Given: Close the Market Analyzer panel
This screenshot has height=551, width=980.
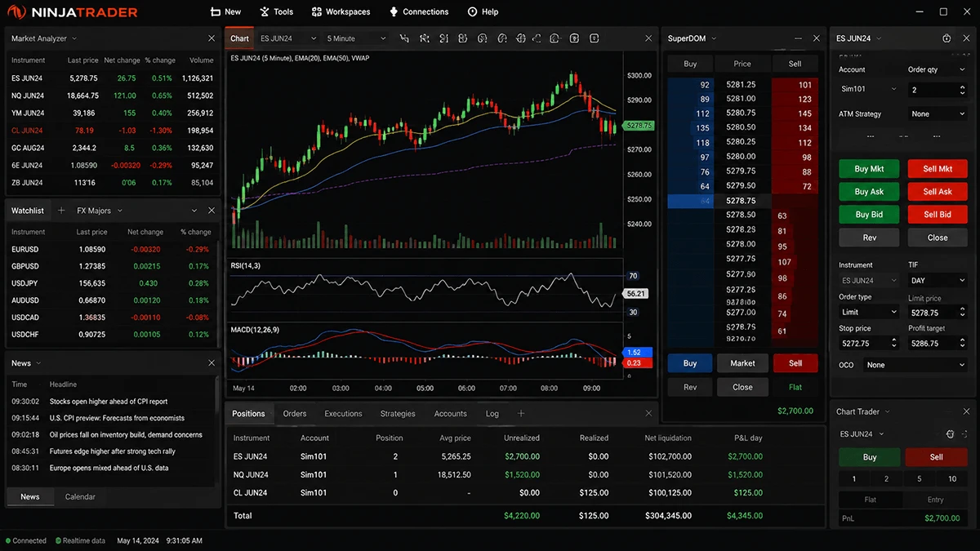Looking at the screenshot, I should [x=212, y=38].
